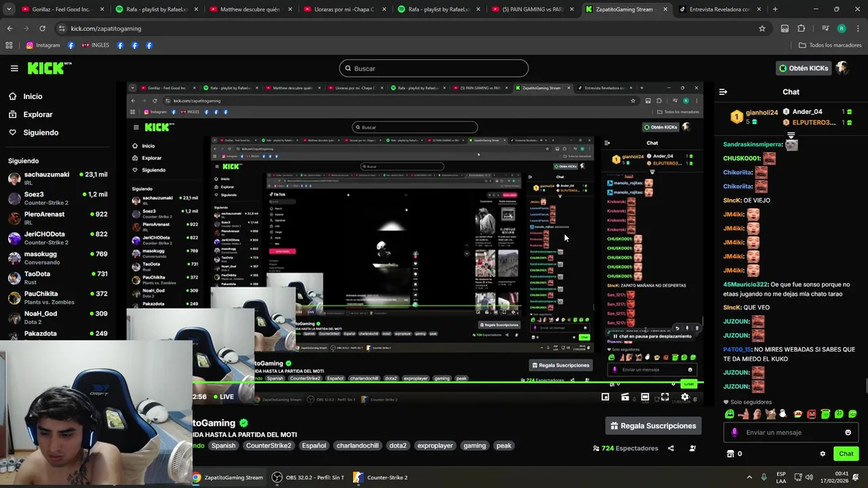This screenshot has width=868, height=488.
Task: Open the Chrome three-dot menu
Action: [x=856, y=28]
